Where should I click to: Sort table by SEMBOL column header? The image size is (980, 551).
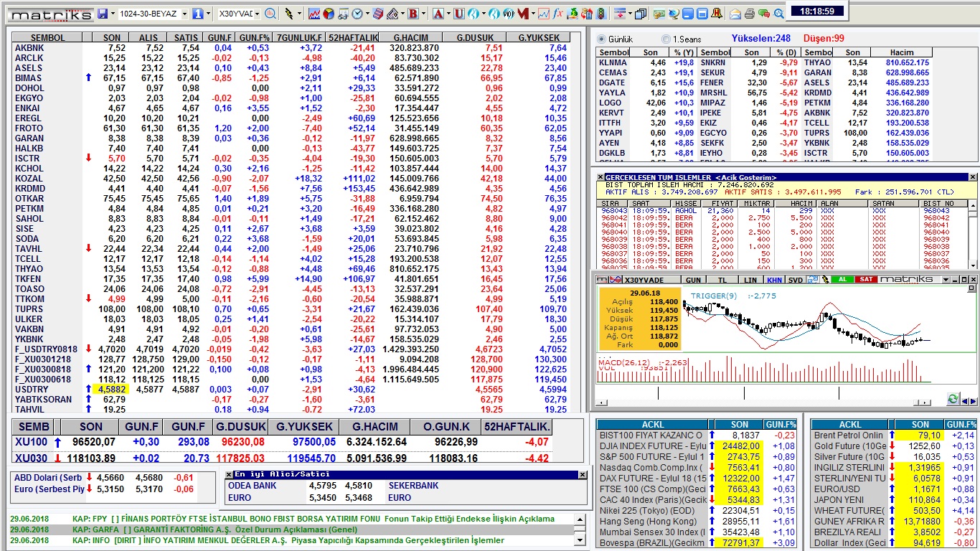point(48,37)
